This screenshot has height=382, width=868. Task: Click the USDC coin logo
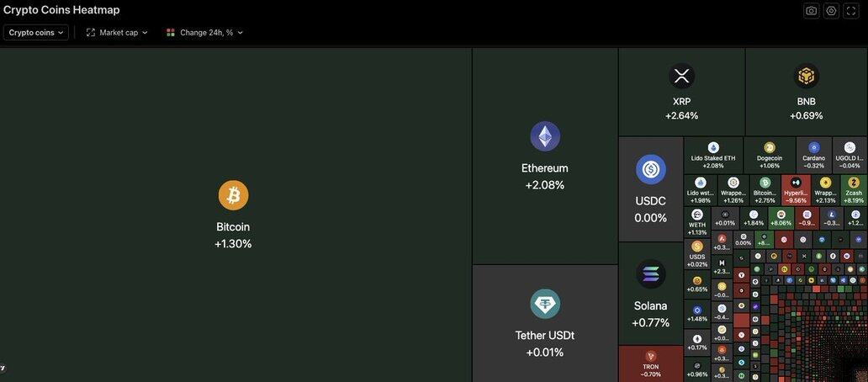[650, 169]
